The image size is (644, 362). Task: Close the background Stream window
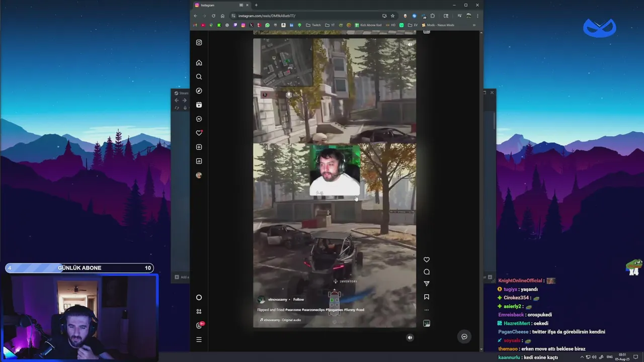click(x=492, y=93)
